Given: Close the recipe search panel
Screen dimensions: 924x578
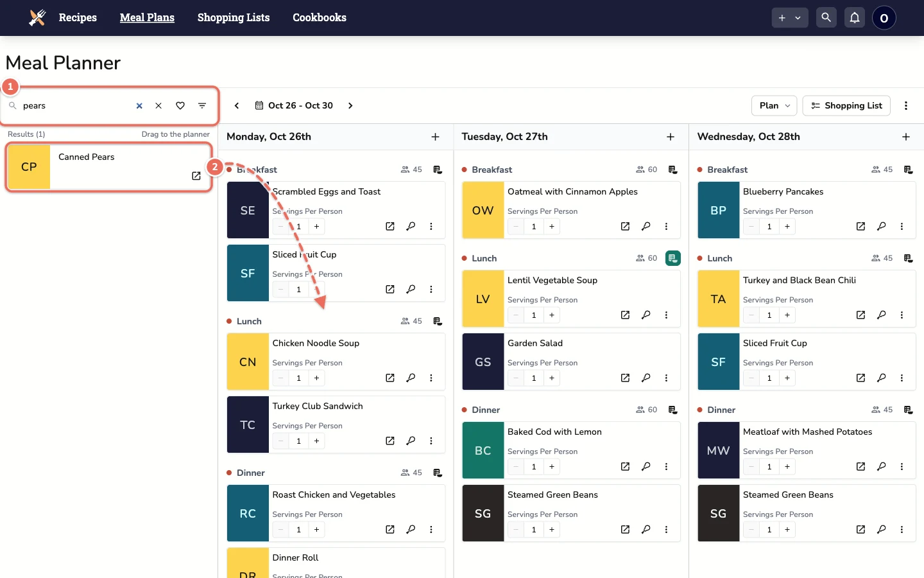Looking at the screenshot, I should point(158,105).
